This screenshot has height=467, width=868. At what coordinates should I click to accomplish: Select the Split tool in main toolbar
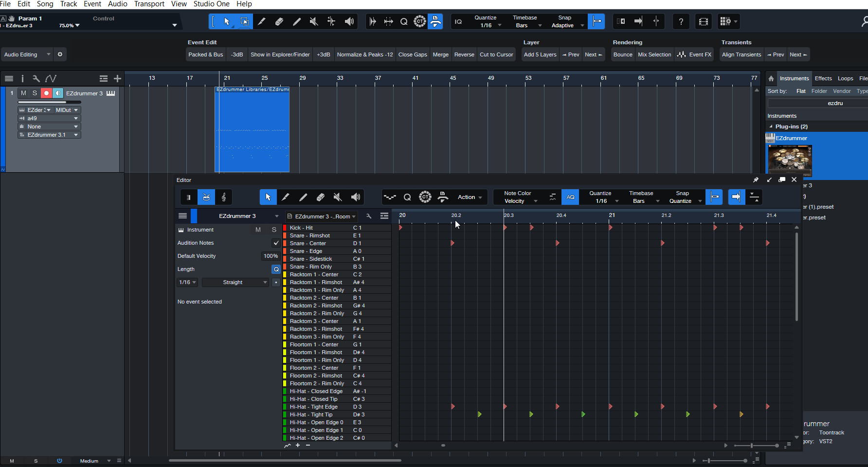tap(262, 21)
